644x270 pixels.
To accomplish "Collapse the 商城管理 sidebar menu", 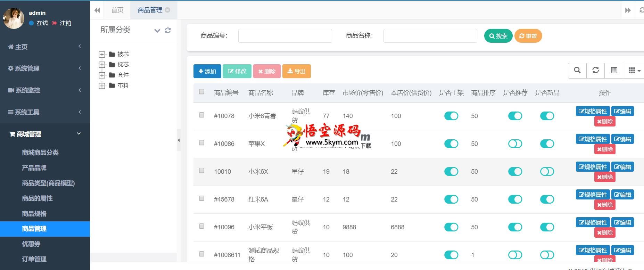I will [45, 134].
